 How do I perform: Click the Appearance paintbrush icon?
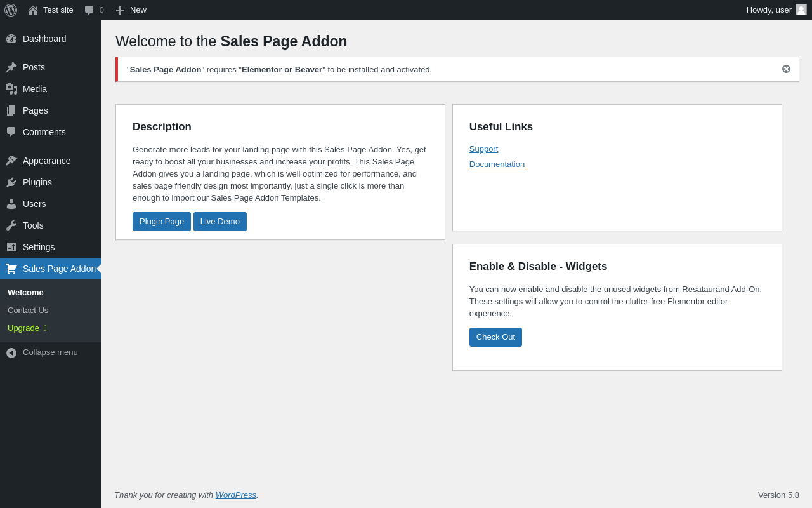click(11, 161)
